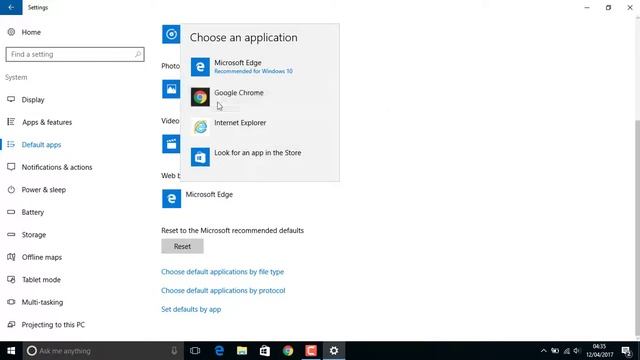Open Apps & features settings
Viewport: 640px width, 360px height.
[47, 122]
